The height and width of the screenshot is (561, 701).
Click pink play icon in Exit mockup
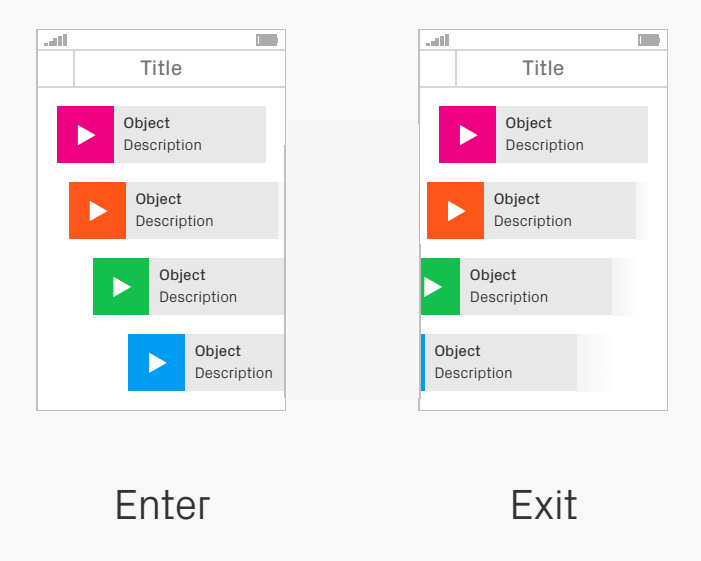point(467,135)
